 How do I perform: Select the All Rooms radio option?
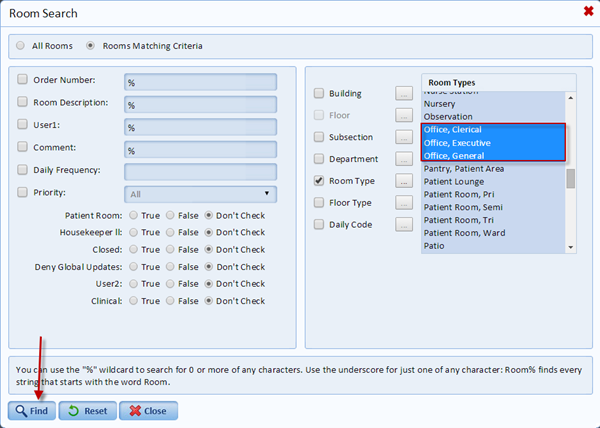(21, 46)
